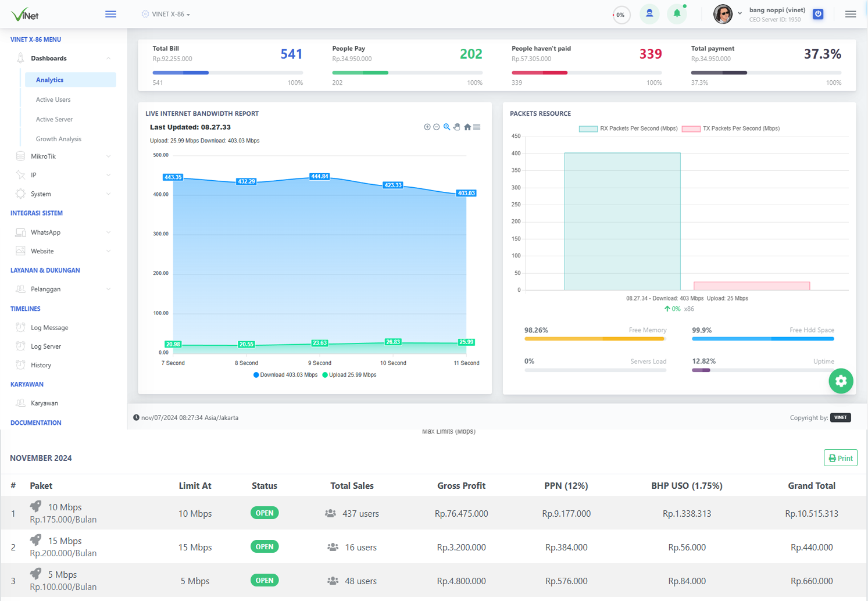Click the Log Message menu item

[x=49, y=327]
